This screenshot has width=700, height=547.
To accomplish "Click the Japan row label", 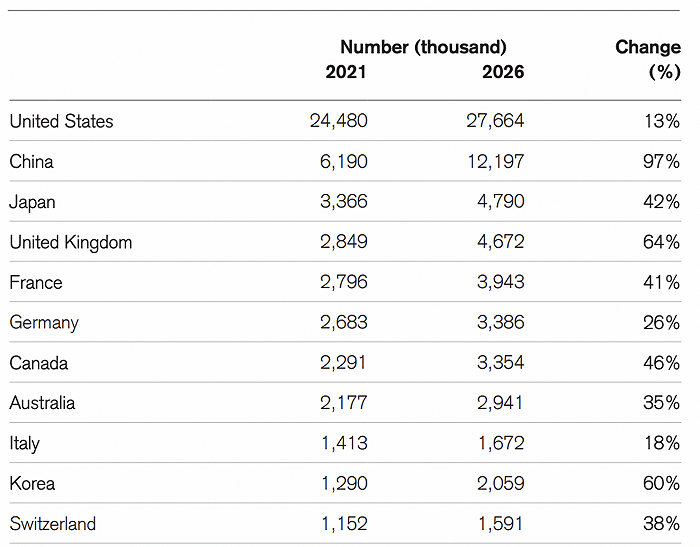I will (32, 202).
